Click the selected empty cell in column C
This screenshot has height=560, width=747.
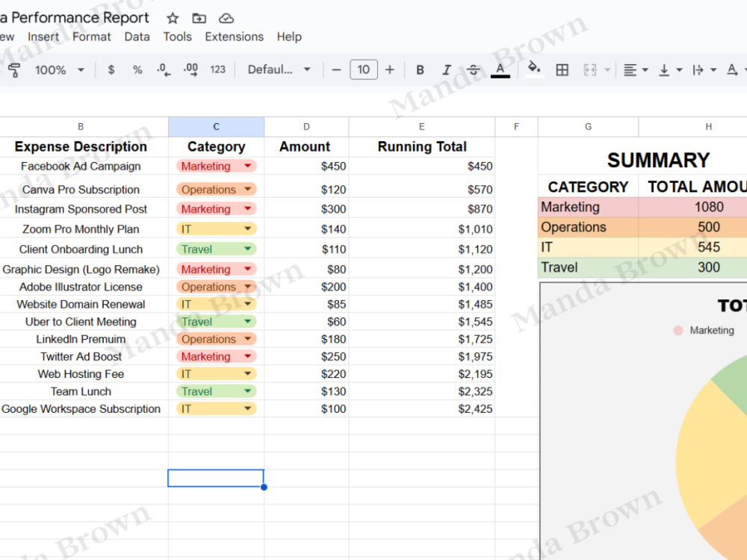(x=216, y=478)
